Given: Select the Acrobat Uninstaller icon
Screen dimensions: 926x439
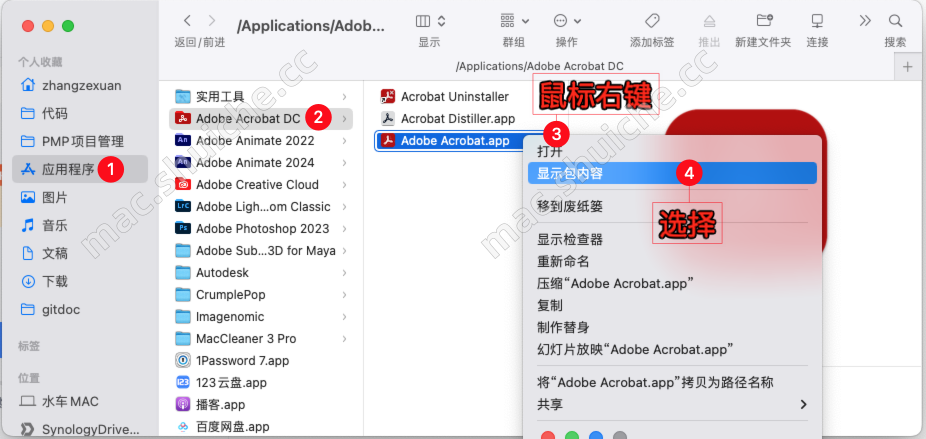Looking at the screenshot, I should pos(388,96).
